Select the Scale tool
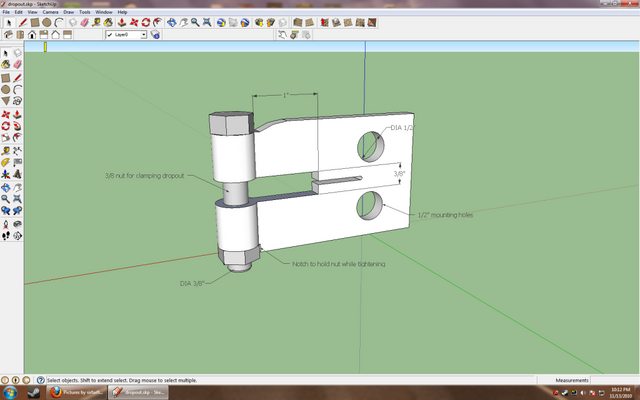This screenshot has width=640, height=400. tap(6, 138)
